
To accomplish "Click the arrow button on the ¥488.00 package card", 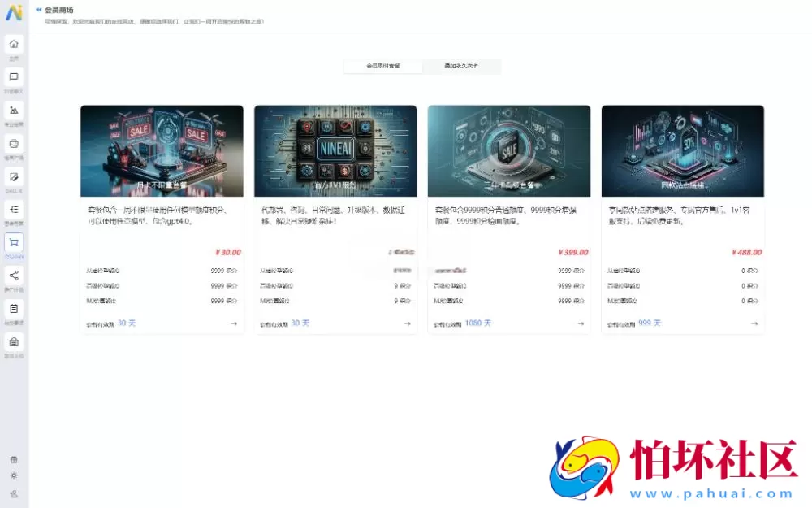I will [x=754, y=323].
